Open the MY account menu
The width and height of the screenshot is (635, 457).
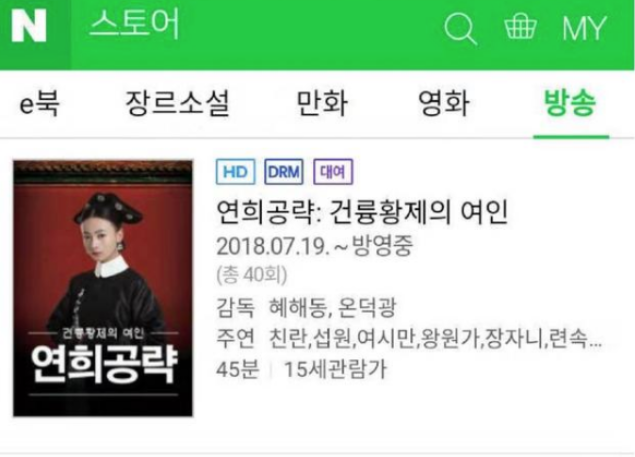pos(584,28)
